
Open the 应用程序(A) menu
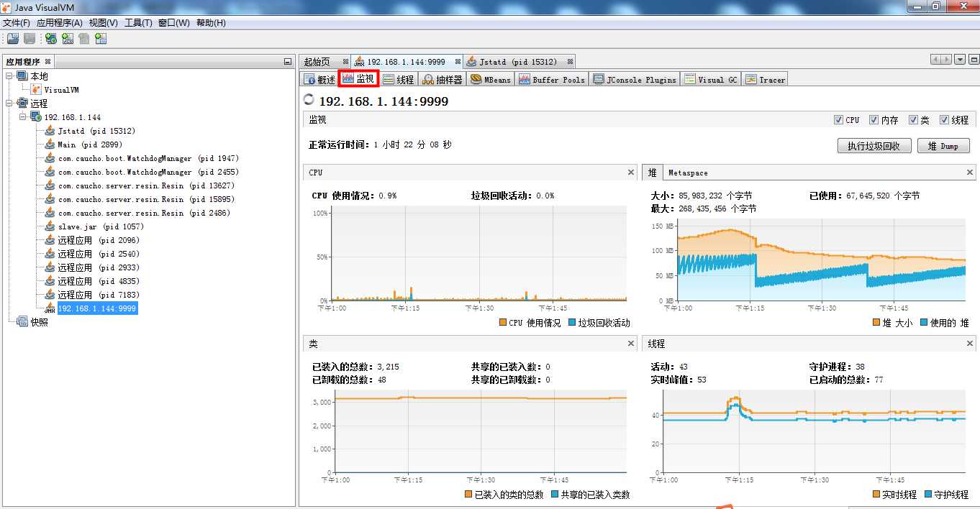coord(60,23)
